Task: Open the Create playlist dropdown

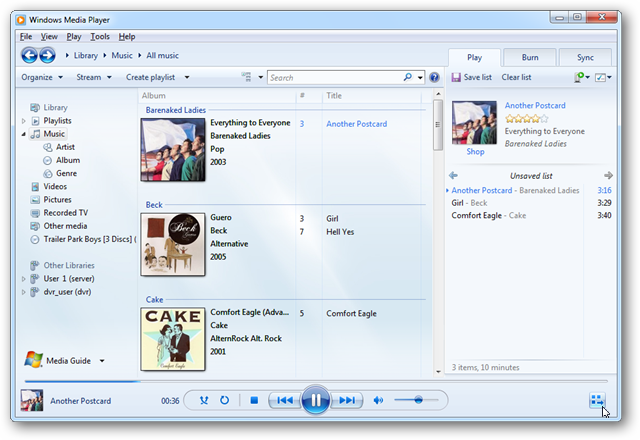Action: [156, 77]
